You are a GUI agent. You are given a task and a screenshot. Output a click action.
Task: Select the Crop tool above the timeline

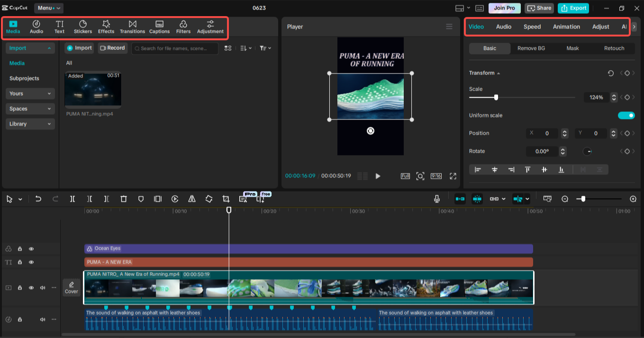tap(226, 199)
